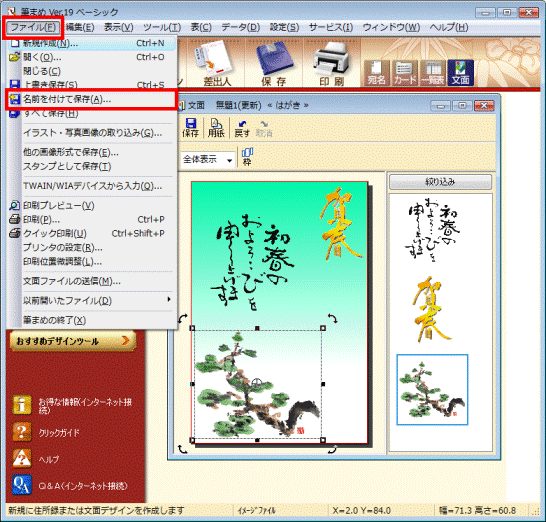Choose 閉じる(C) menu entry
The image size is (546, 522).
(92, 71)
